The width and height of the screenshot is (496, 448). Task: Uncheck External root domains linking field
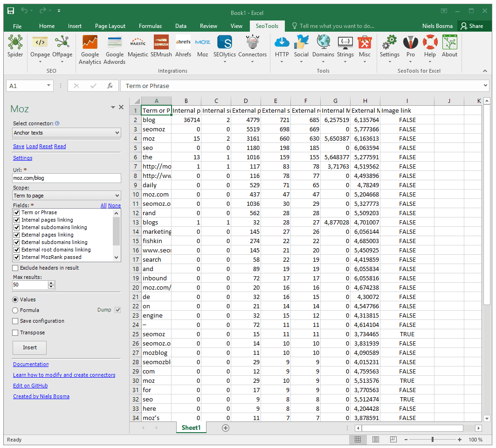click(16, 250)
